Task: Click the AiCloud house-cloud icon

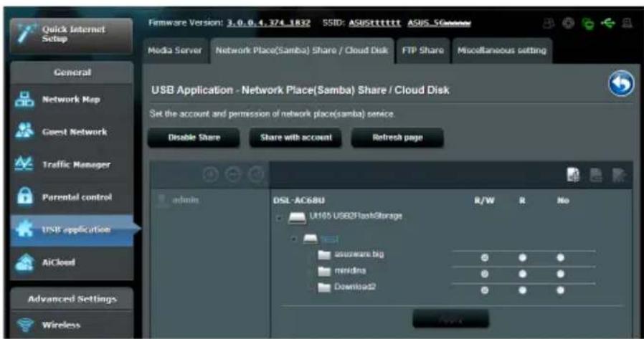Action: [x=24, y=262]
